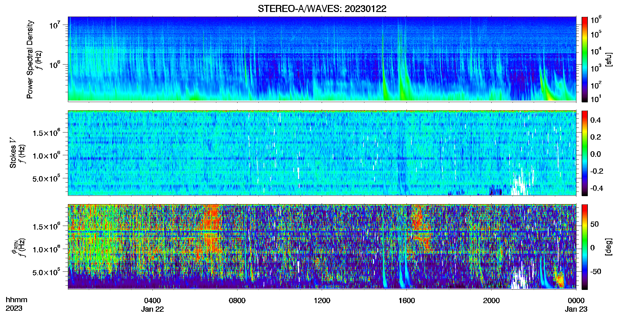The height and width of the screenshot is (332, 644).
Task: Click the -0.4 value on the Stokes V colorbar
Action: (x=597, y=188)
